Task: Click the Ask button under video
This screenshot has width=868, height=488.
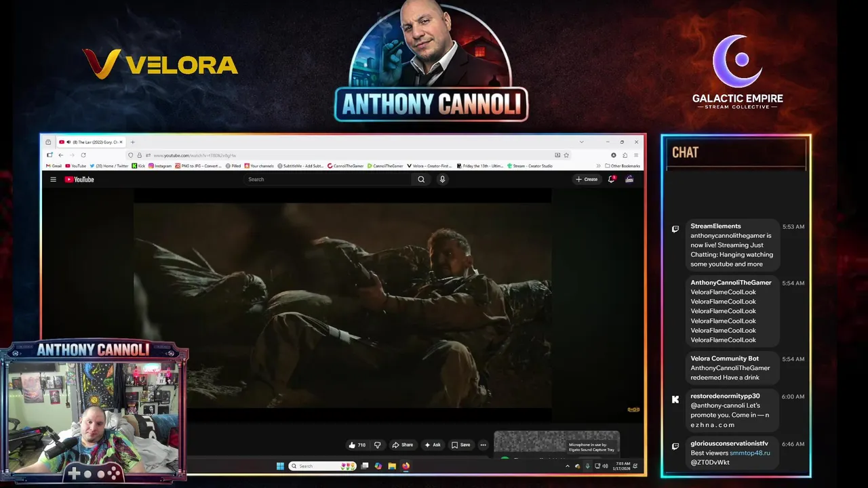Action: 432,445
